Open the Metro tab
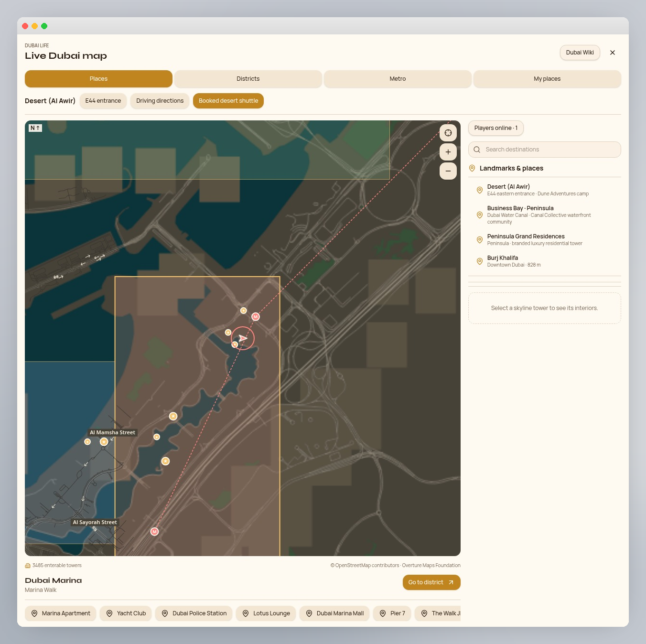This screenshot has height=644, width=646. coord(398,79)
